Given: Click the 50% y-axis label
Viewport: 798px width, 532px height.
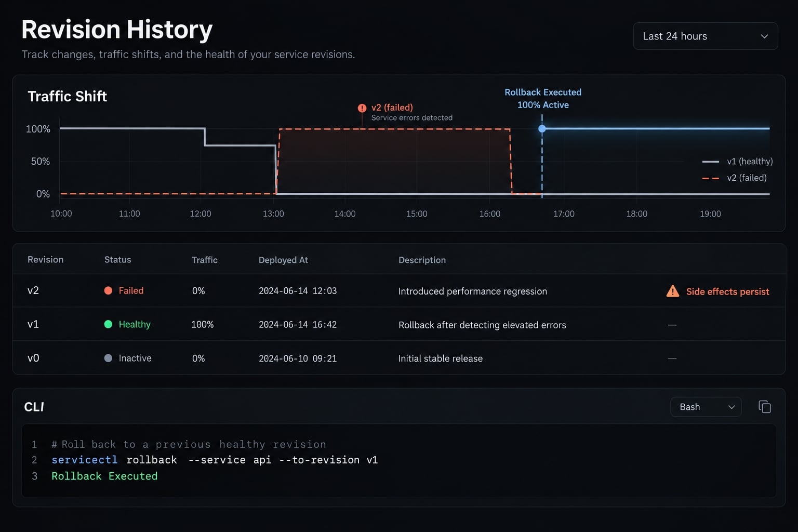Looking at the screenshot, I should (x=41, y=161).
